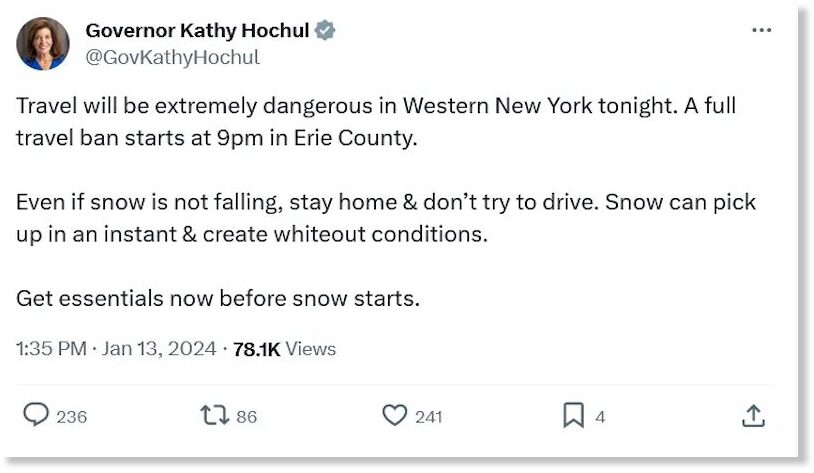Click the Governor Kathy Hochul display name
This screenshot has height=473, width=814.
[x=197, y=31]
